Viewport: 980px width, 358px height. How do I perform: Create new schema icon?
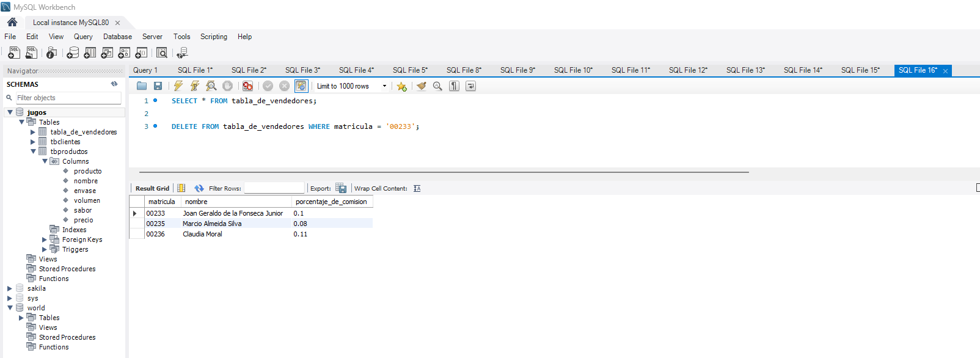click(73, 53)
